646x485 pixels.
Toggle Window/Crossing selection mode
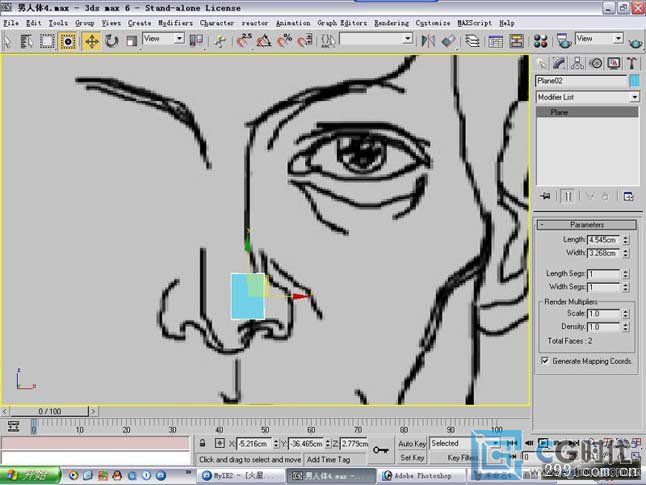pyautogui.click(x=67, y=41)
